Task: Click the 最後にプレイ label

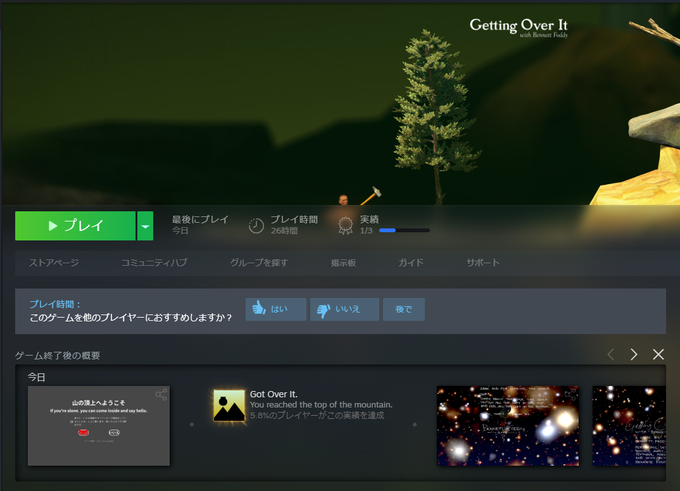Action: (200, 219)
